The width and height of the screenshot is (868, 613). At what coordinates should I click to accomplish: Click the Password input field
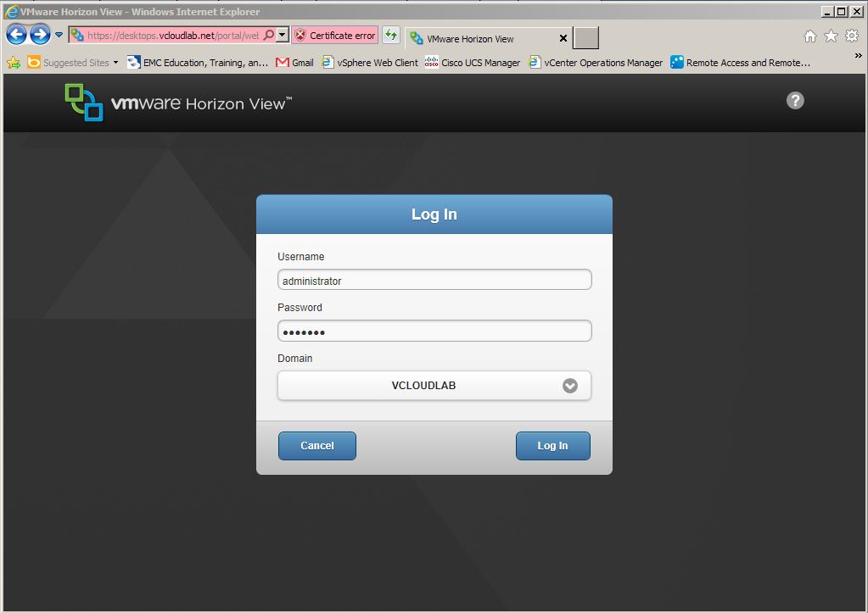[x=434, y=331]
